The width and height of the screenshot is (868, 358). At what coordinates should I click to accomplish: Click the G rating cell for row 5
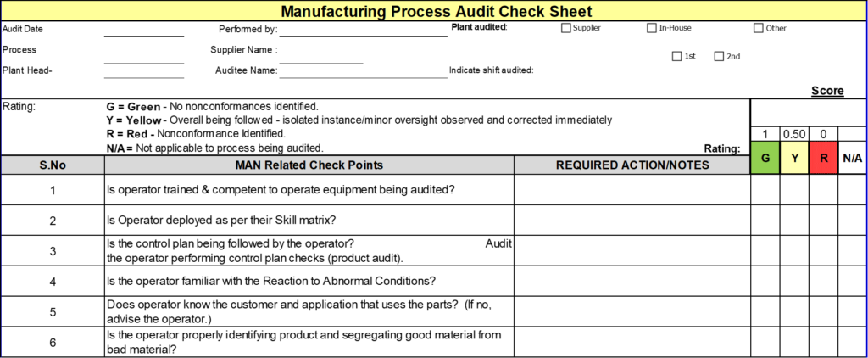765,312
